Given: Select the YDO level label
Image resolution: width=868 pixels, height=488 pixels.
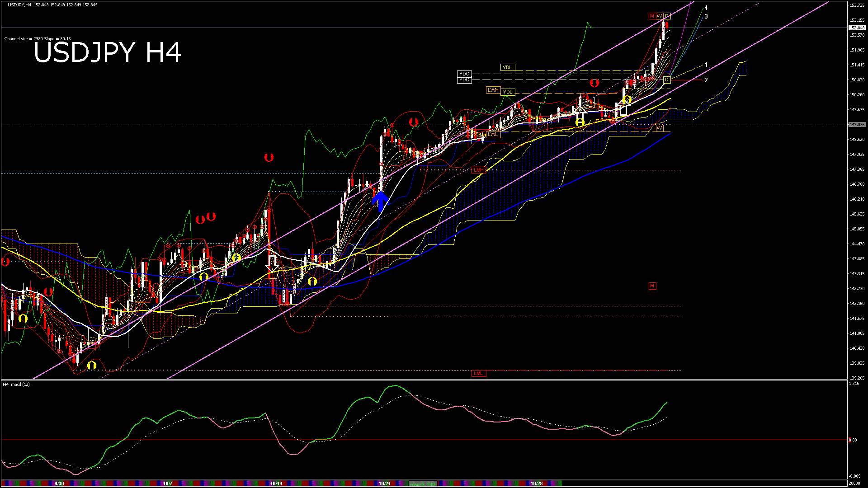Looking at the screenshot, I should tap(464, 80).
